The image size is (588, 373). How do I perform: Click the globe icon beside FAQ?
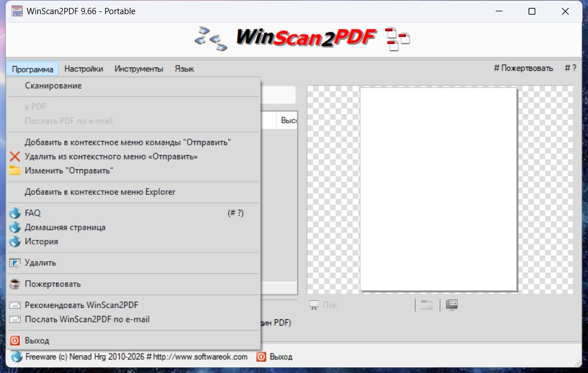15,213
